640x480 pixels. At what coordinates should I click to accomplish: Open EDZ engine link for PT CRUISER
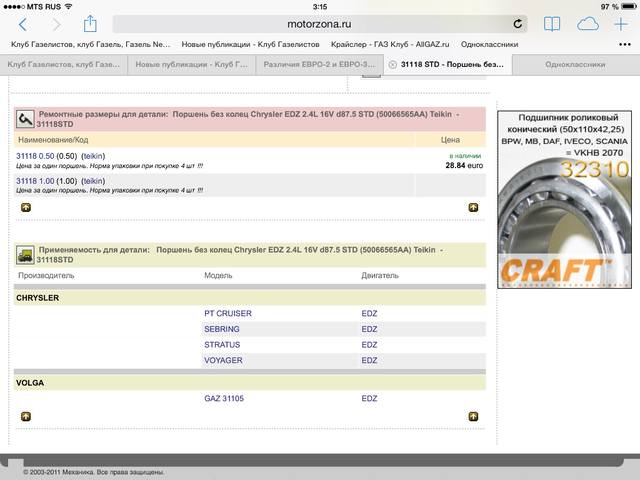[369, 313]
